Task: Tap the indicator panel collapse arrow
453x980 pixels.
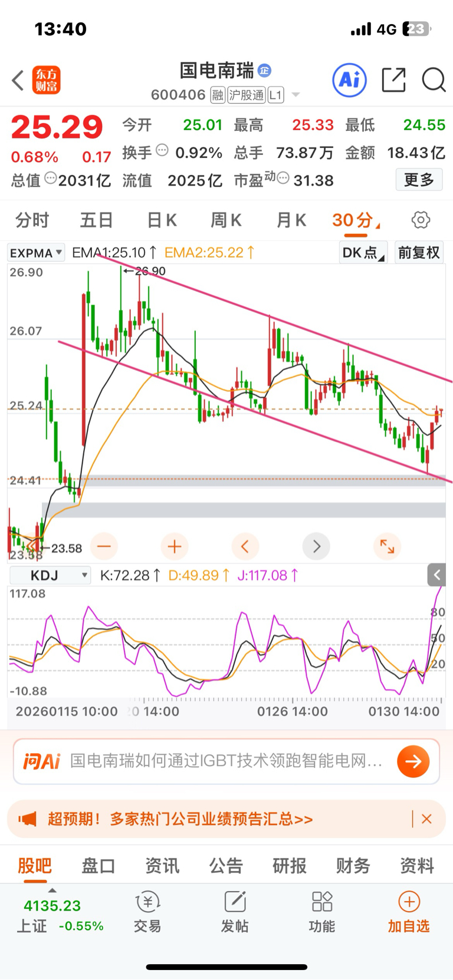Action: pyautogui.click(x=436, y=575)
